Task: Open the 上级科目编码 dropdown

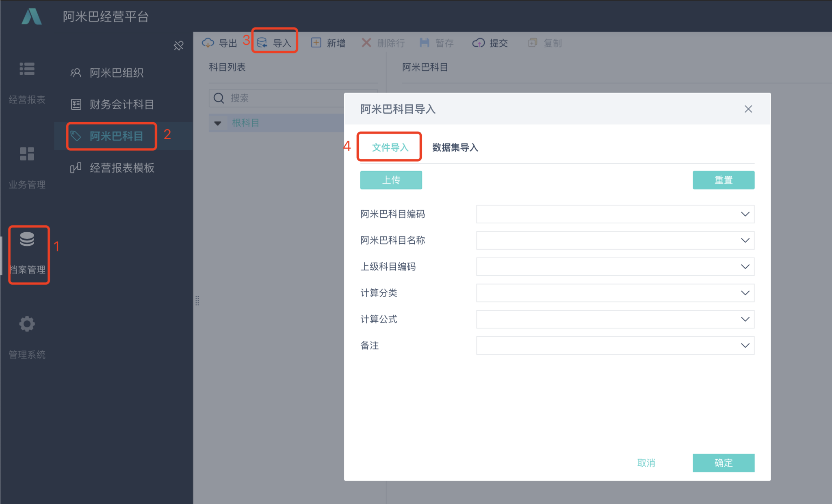Action: 745,267
